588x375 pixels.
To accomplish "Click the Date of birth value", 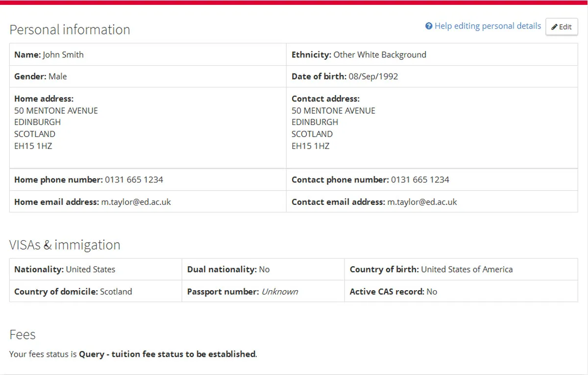I will [373, 76].
